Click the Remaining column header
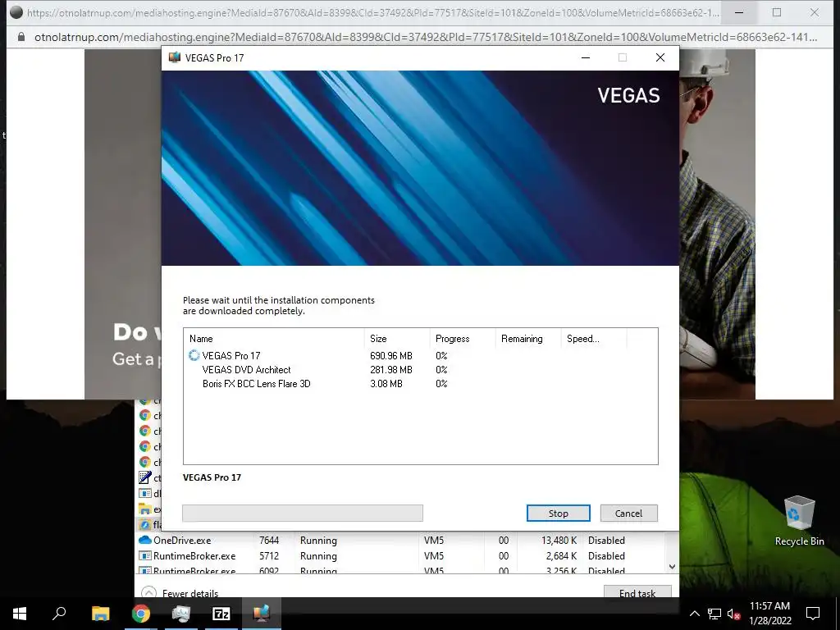 point(527,339)
